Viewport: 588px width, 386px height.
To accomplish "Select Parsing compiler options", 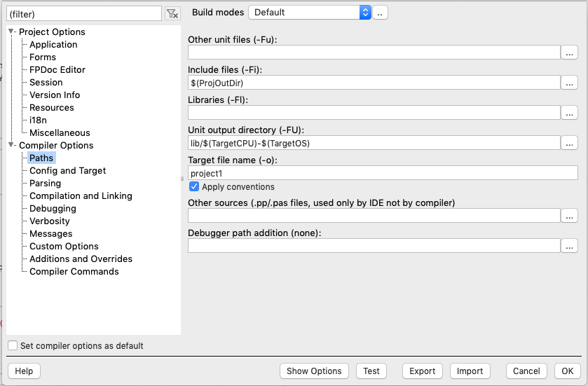I will click(x=45, y=184).
